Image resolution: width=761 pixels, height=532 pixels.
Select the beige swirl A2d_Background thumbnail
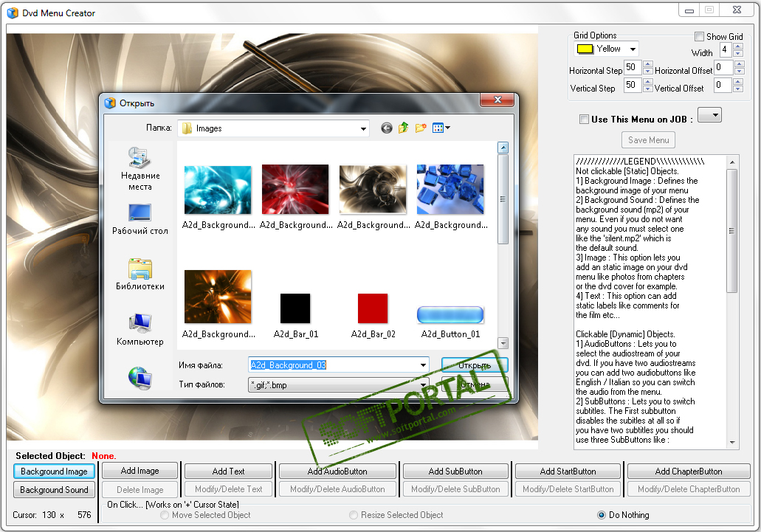point(373,189)
